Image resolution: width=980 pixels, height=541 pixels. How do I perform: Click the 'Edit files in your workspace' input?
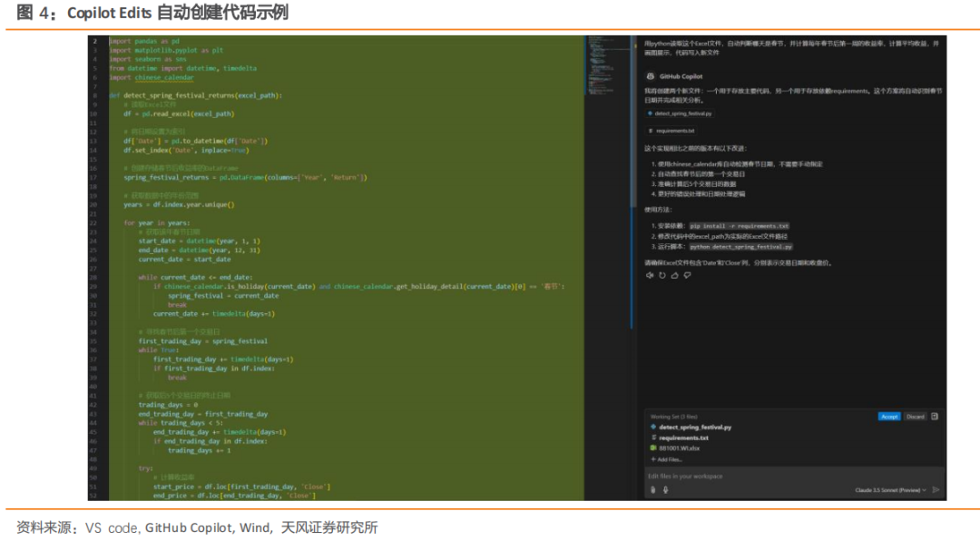coord(794,477)
